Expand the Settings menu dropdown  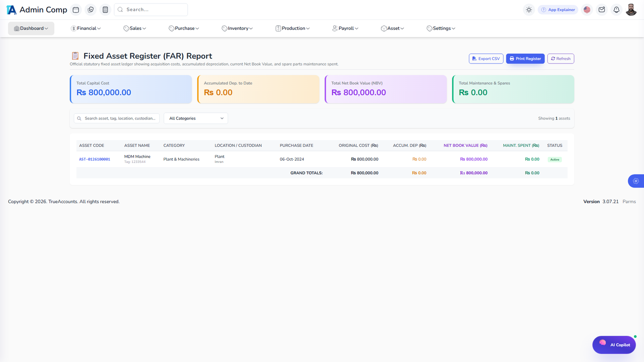click(441, 28)
